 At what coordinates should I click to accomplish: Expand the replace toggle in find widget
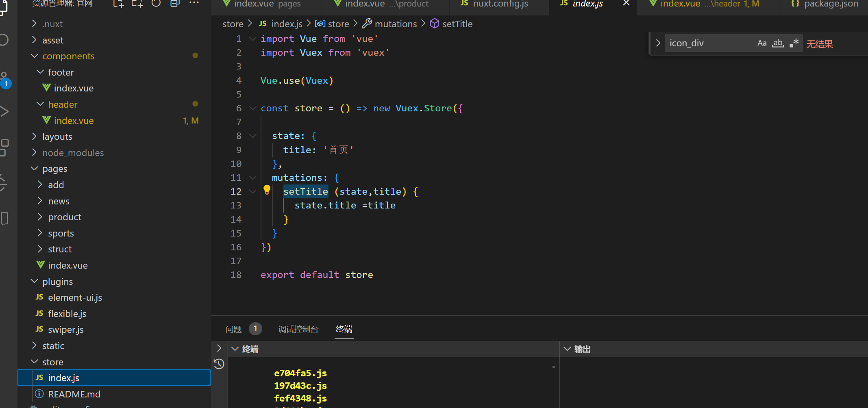tap(658, 43)
